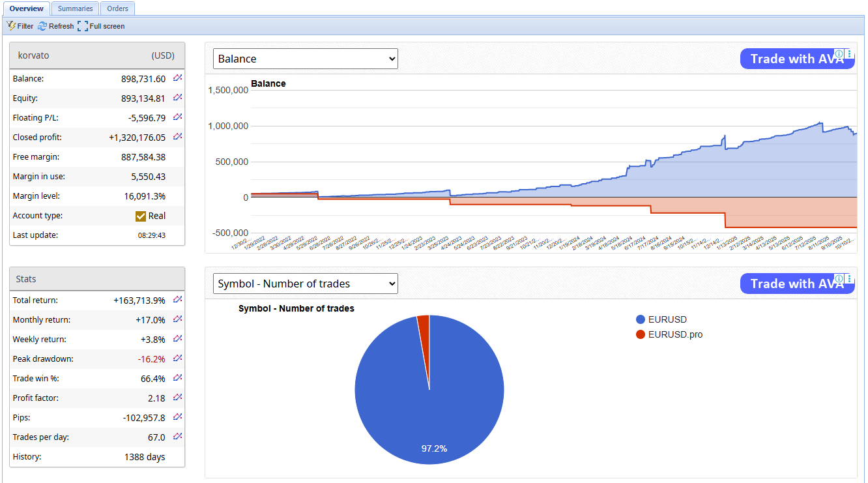
Task: Enter Full screen mode
Action: tap(101, 26)
